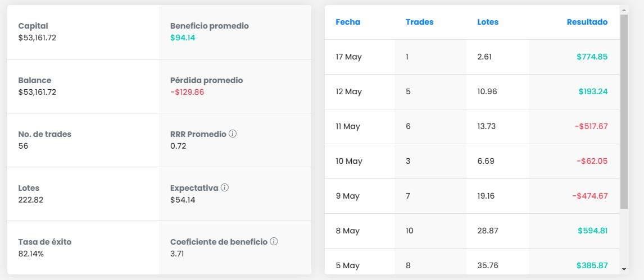Click the -$517.67 result on 11 May

[591, 126]
